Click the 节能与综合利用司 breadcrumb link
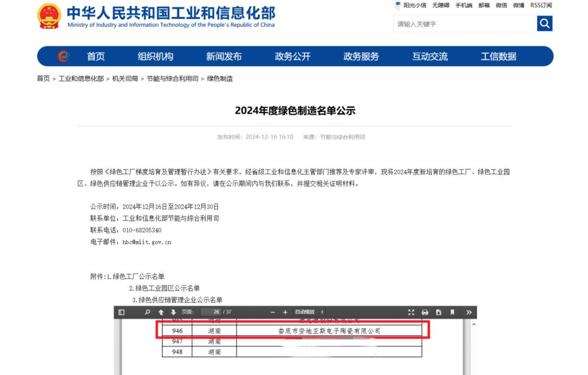 pos(172,79)
